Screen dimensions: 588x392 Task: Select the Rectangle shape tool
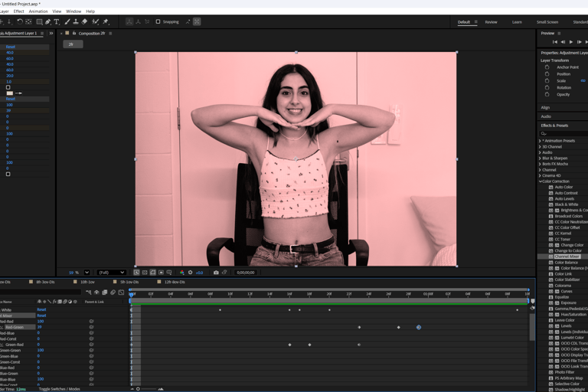tap(39, 21)
